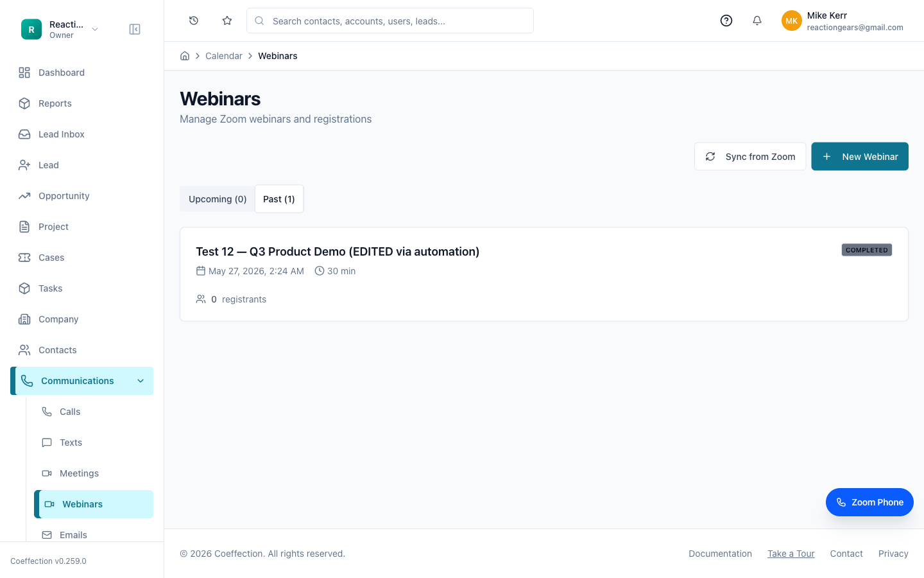
Task: Switch to the Upcoming (0) tab
Action: click(x=218, y=199)
